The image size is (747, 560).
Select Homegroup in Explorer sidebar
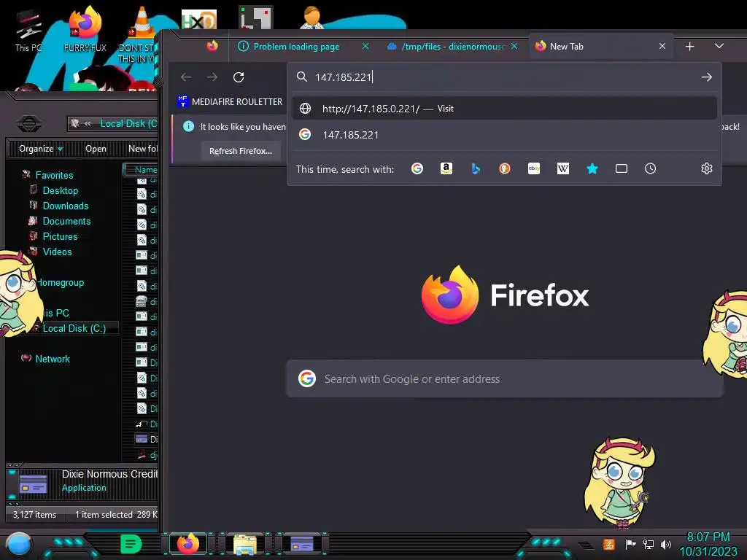point(61,282)
